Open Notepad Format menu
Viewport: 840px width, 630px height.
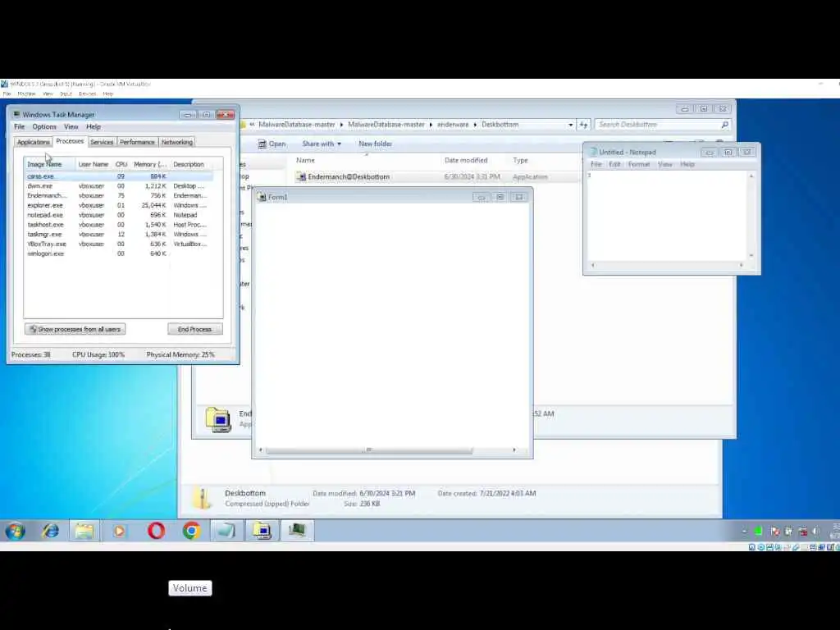(638, 164)
